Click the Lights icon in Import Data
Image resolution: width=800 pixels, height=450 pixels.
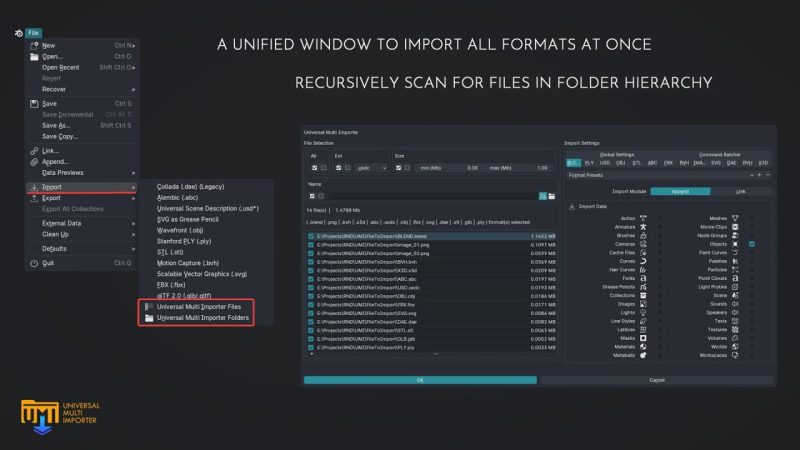[644, 312]
